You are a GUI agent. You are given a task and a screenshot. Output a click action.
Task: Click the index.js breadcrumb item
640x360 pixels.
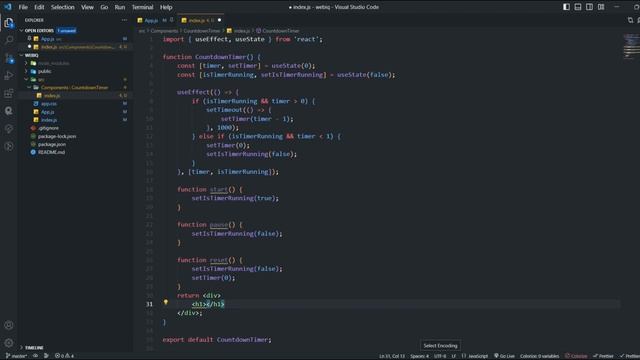click(x=238, y=31)
